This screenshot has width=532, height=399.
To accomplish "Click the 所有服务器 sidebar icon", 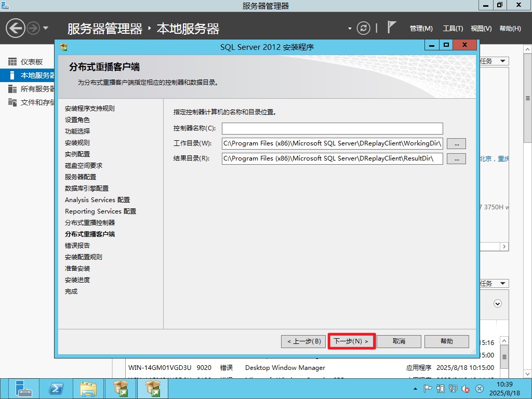I will click(12, 89).
